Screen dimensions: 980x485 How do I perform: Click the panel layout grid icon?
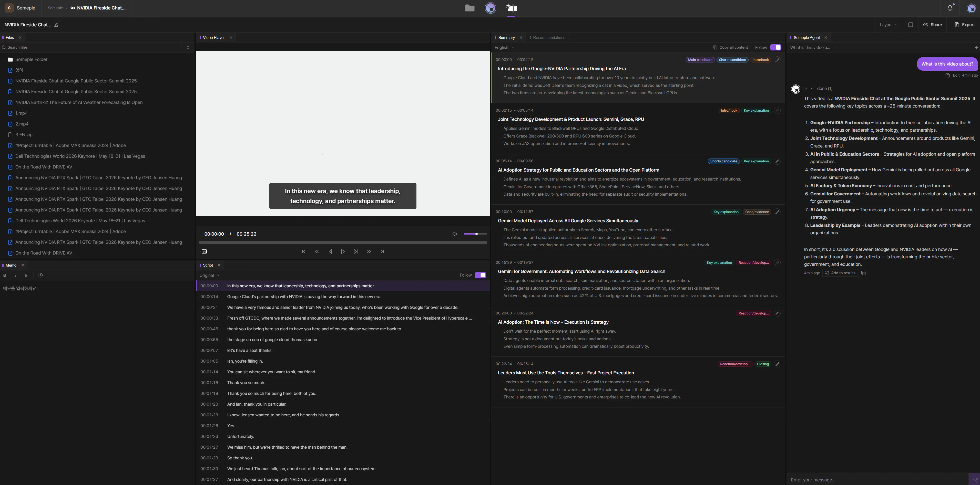point(910,25)
